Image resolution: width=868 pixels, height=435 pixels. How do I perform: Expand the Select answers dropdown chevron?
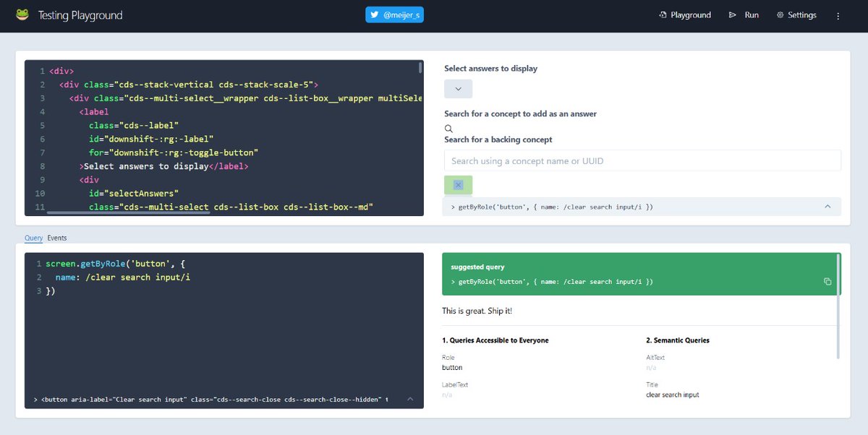click(458, 89)
